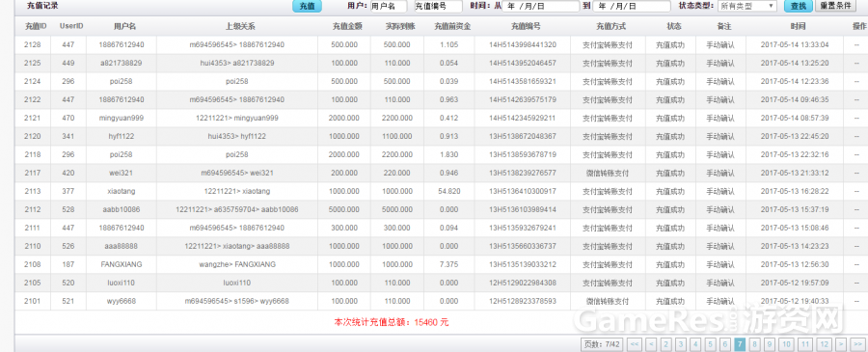Click order number 13H5138593678719

523,154
